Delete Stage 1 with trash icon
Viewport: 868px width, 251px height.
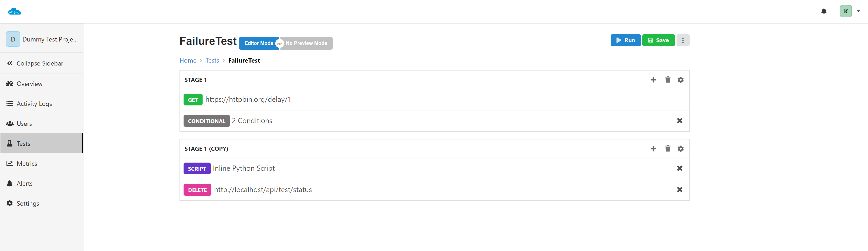(667, 80)
